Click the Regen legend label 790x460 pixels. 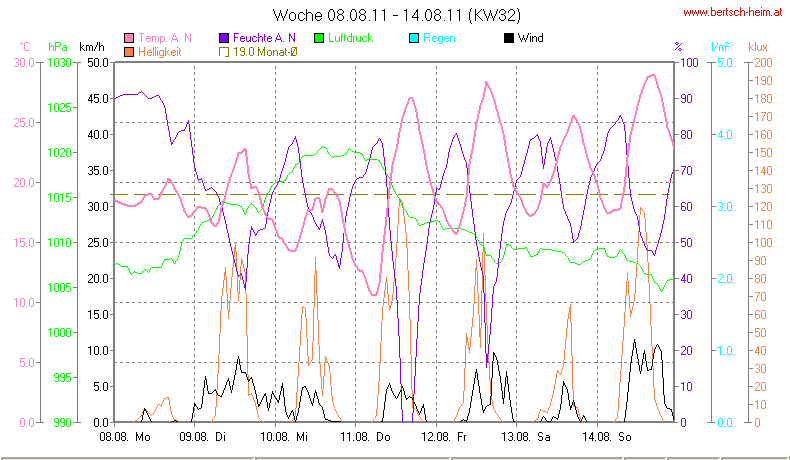tap(439, 38)
